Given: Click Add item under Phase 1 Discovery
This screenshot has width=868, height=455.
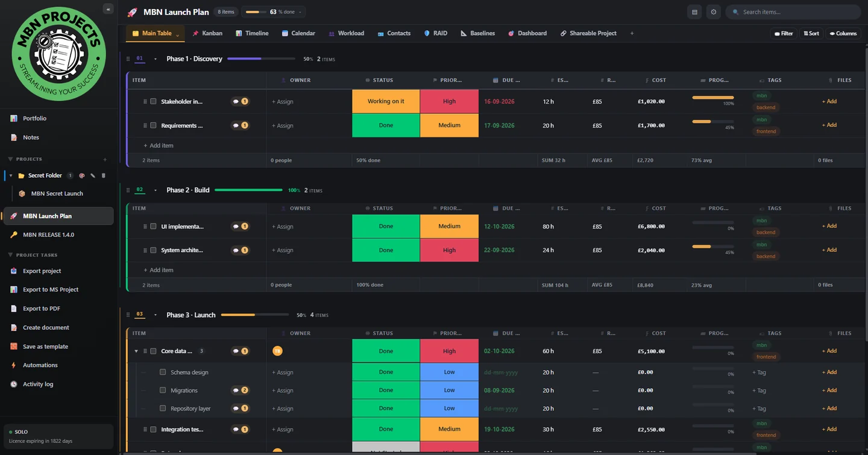Looking at the screenshot, I should [x=159, y=145].
